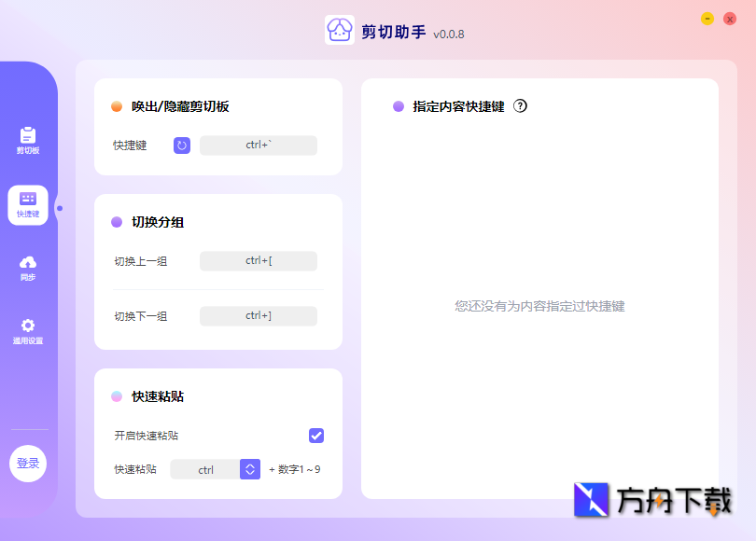The height and width of the screenshot is (541, 756).
Task: Switch to the 快捷键 tab
Action: pyautogui.click(x=28, y=206)
